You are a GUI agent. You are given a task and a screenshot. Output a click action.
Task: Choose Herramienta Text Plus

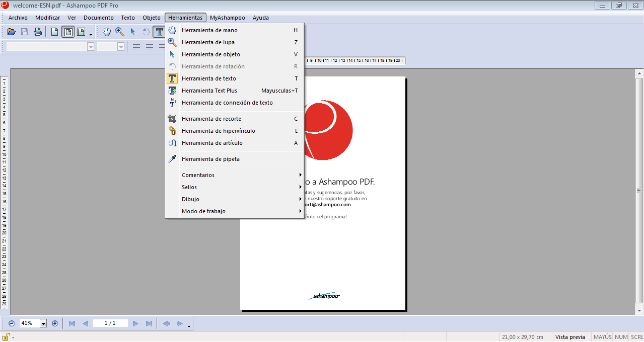235,91
